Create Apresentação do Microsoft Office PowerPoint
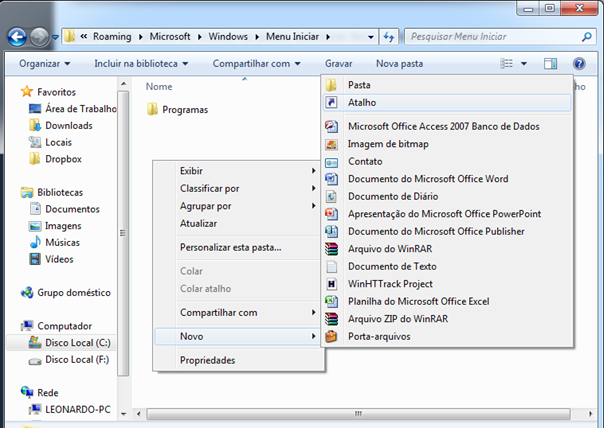Screen dimensions: 604x428 [447, 214]
